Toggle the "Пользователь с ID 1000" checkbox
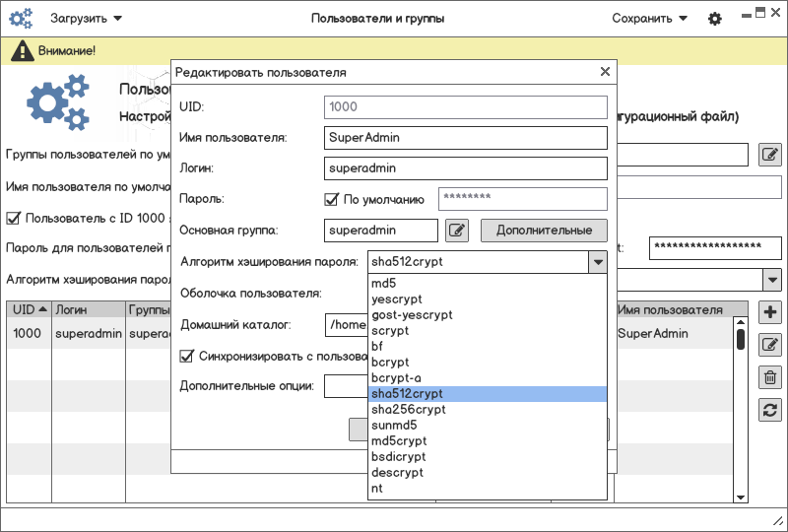The image size is (788, 532). click(14, 218)
